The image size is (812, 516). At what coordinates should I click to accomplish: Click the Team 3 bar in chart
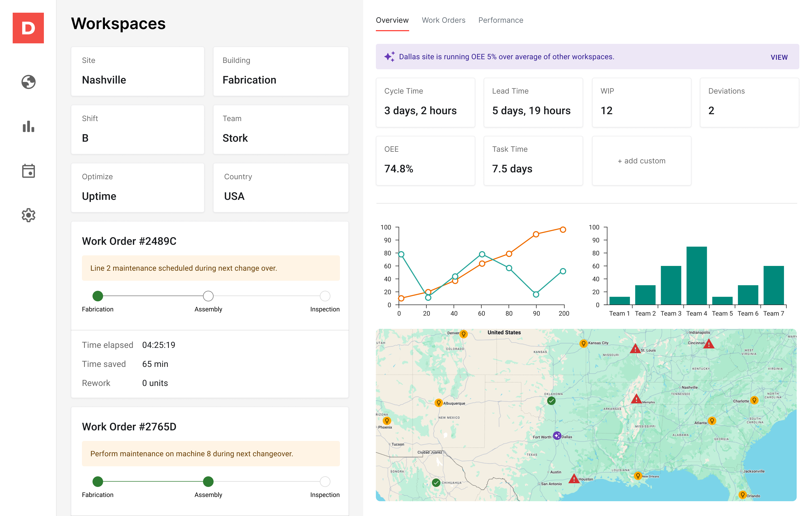(x=671, y=285)
